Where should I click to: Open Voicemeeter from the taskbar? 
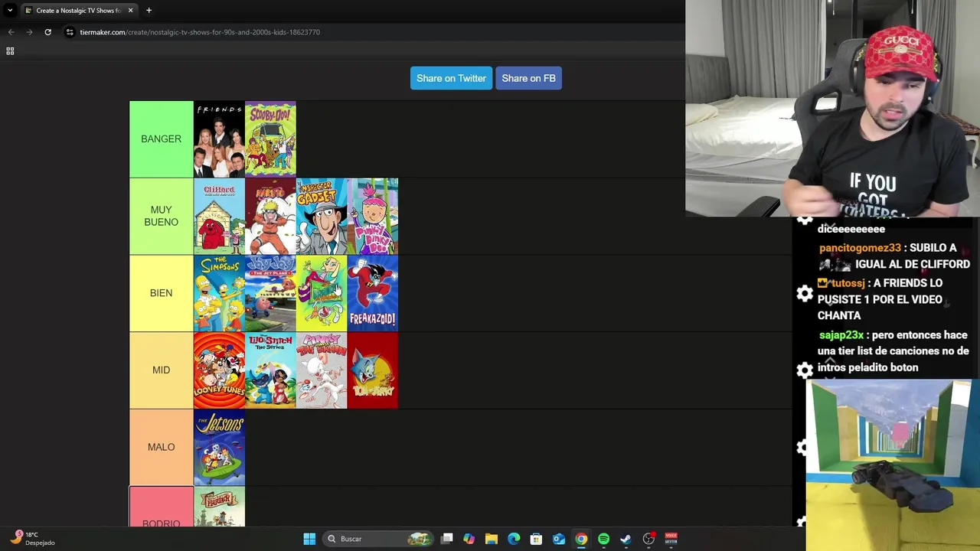pyautogui.click(x=671, y=539)
